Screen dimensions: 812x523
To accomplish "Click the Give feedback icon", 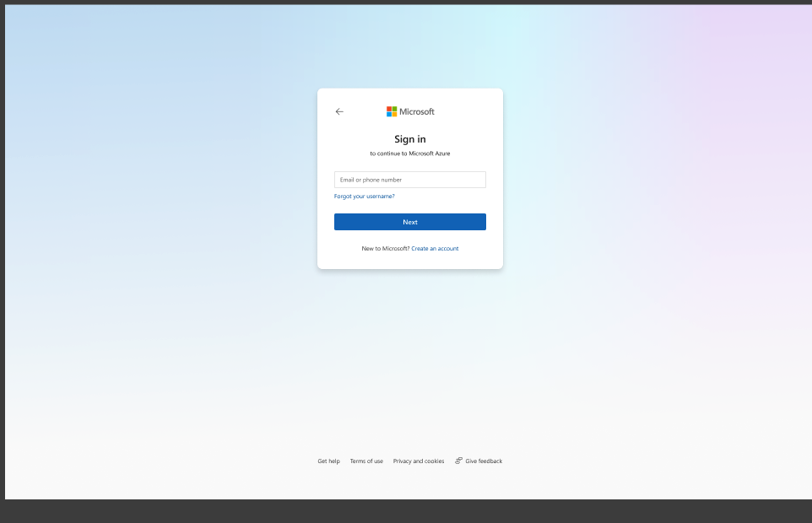I will [459, 461].
